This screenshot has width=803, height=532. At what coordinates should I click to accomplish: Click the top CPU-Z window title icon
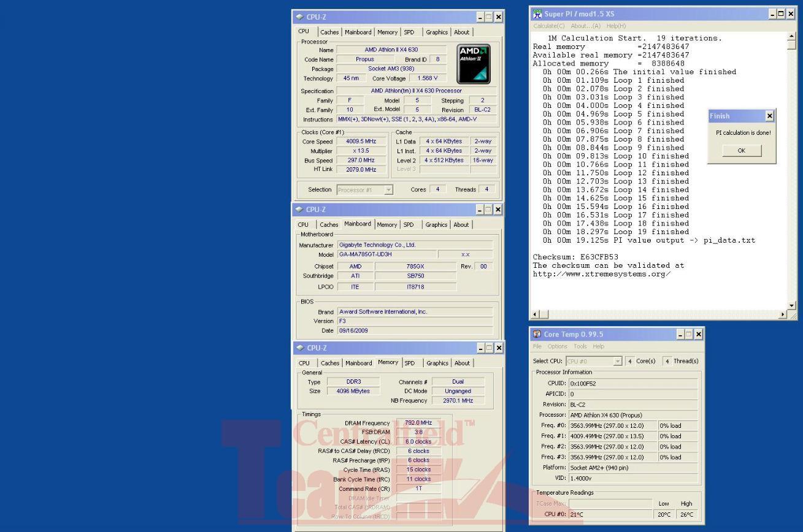299,17
